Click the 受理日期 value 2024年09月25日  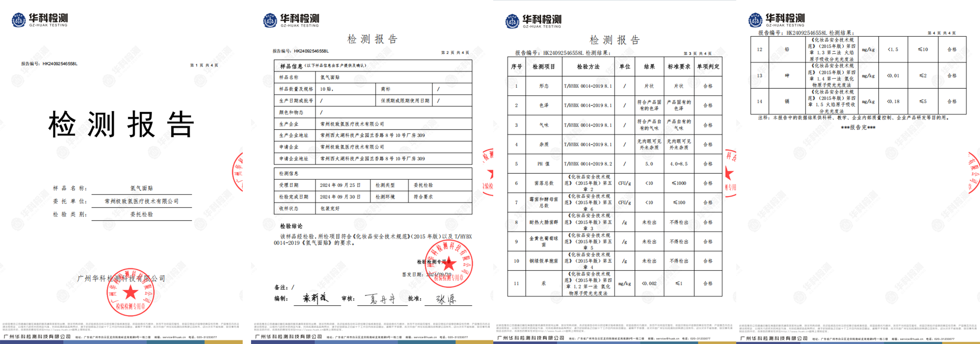tap(340, 185)
